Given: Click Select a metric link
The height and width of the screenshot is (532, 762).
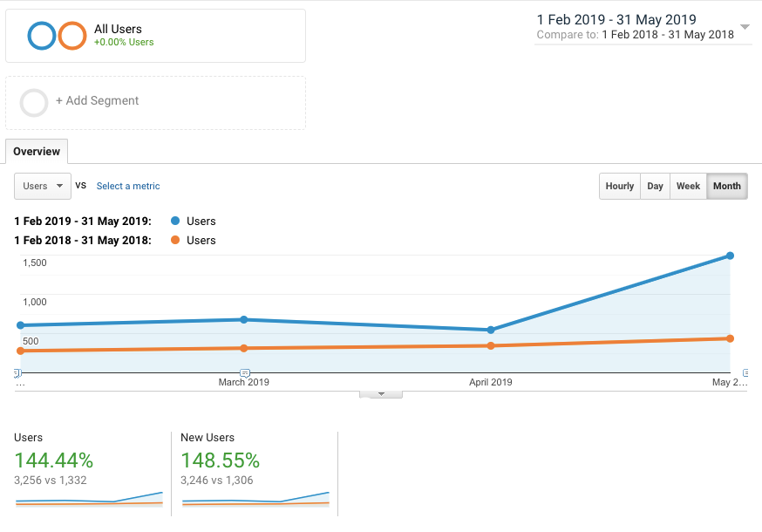Looking at the screenshot, I should click(128, 187).
